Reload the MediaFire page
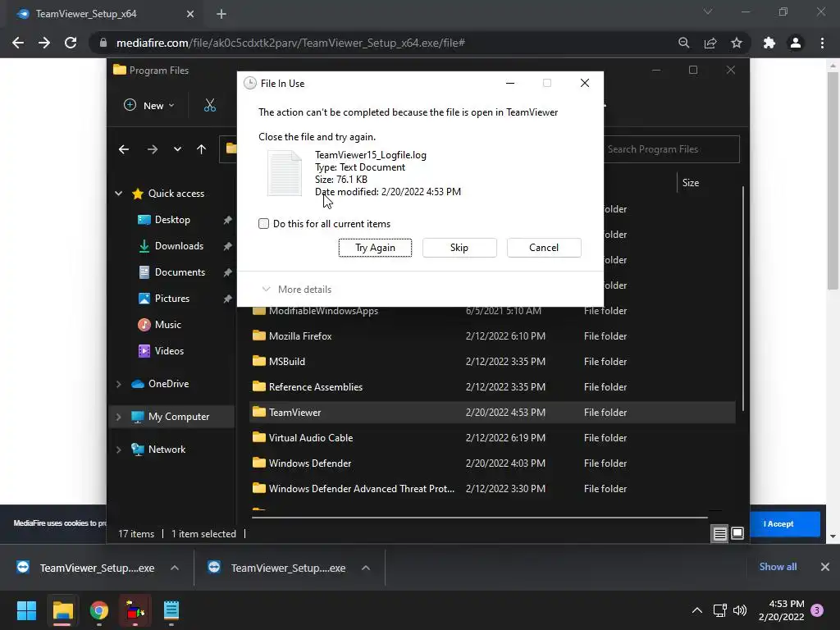Image resolution: width=840 pixels, height=630 pixels. [71, 43]
